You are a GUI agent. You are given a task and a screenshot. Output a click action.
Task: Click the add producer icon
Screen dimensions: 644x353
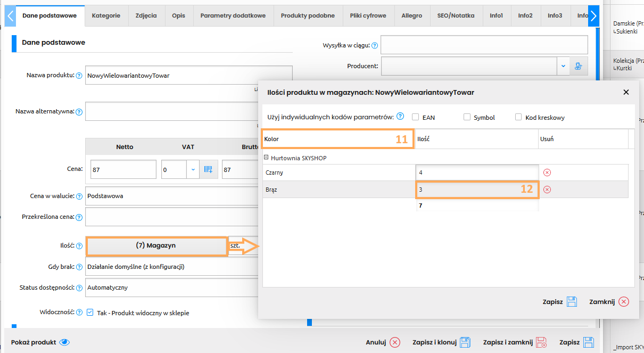[579, 67]
